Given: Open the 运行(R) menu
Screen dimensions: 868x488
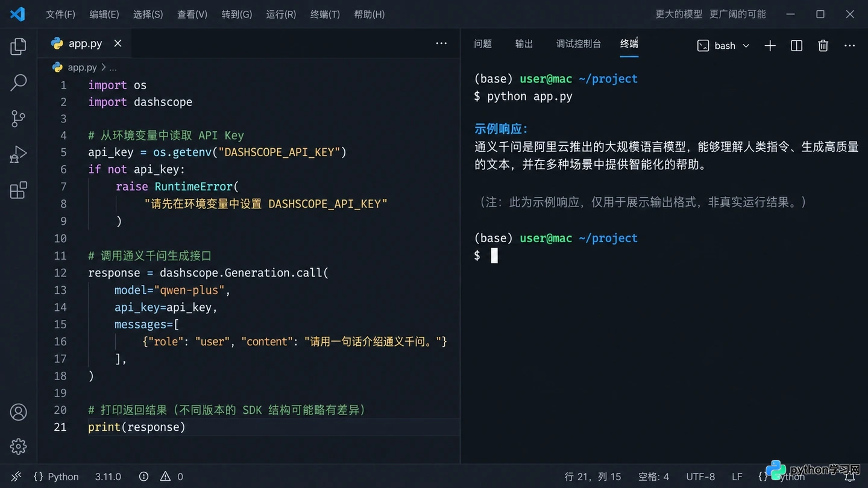Looking at the screenshot, I should [x=281, y=14].
